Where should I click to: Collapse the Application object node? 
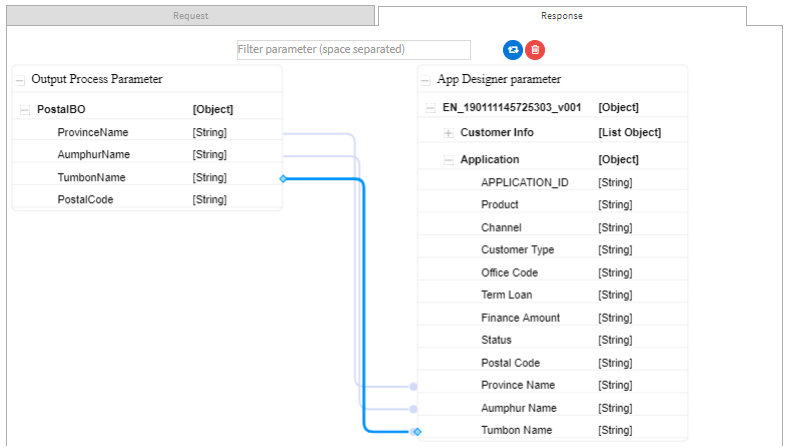(448, 160)
